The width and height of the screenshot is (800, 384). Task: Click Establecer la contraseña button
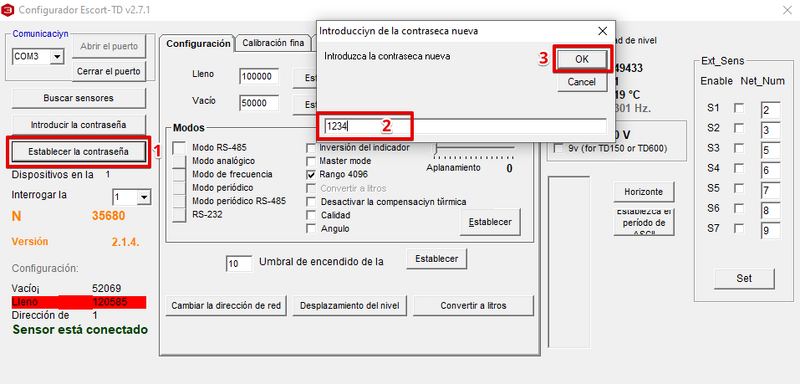79,151
